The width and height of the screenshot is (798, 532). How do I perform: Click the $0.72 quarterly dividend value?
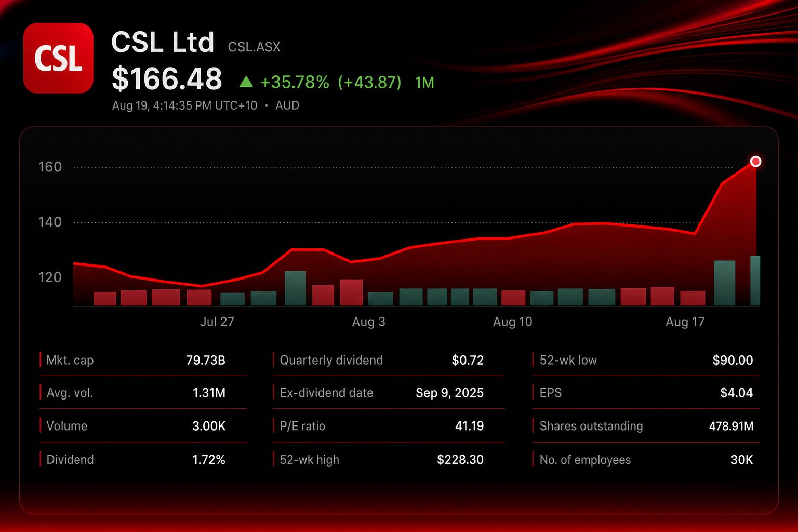pyautogui.click(x=468, y=360)
